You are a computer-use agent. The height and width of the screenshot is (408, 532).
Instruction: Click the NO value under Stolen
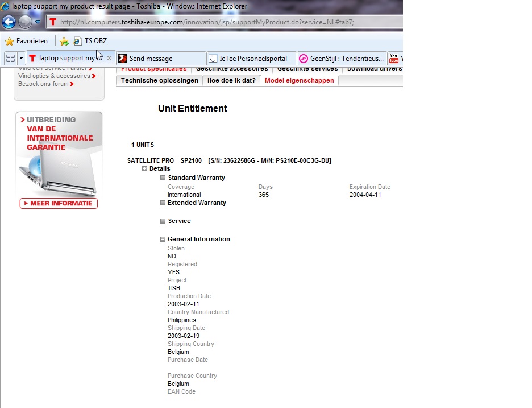pos(172,256)
